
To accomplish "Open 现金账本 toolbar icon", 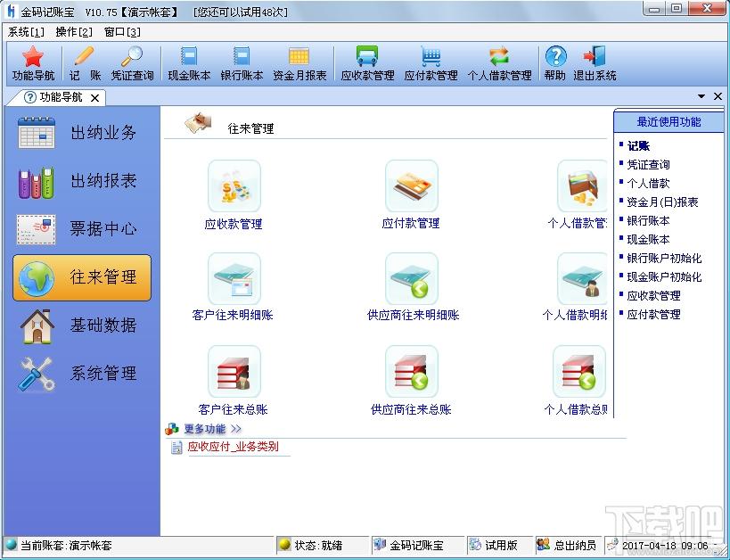I will (189, 63).
